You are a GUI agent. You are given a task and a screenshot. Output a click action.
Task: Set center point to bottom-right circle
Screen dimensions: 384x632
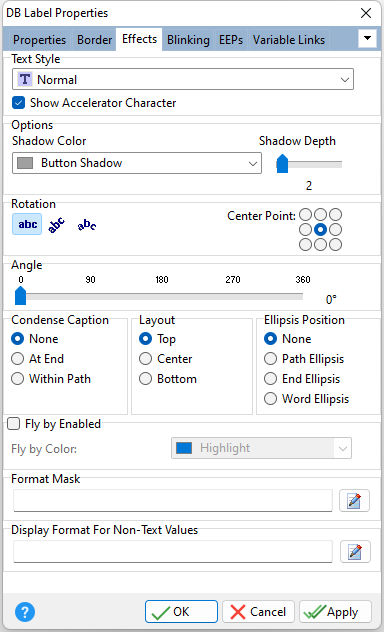(335, 244)
